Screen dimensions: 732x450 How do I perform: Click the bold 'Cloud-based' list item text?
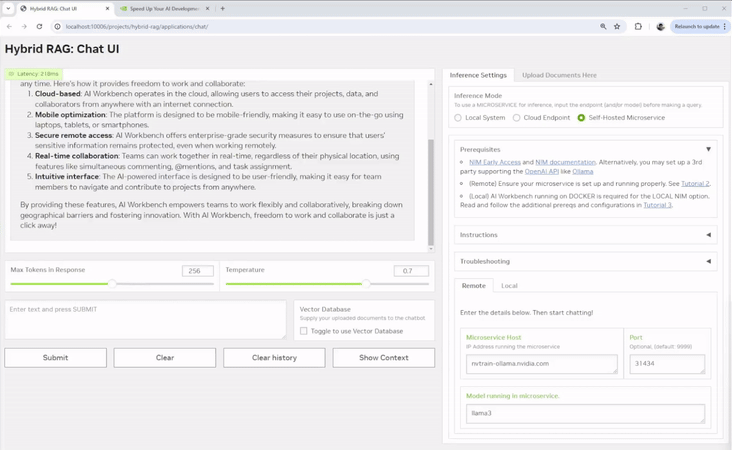click(x=58, y=94)
